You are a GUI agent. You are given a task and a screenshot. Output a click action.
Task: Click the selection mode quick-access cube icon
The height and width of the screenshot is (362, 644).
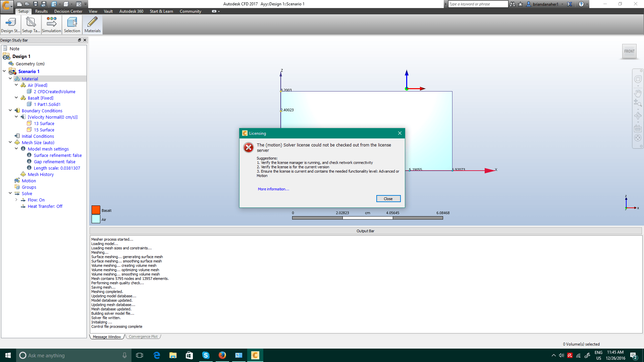point(54,4)
